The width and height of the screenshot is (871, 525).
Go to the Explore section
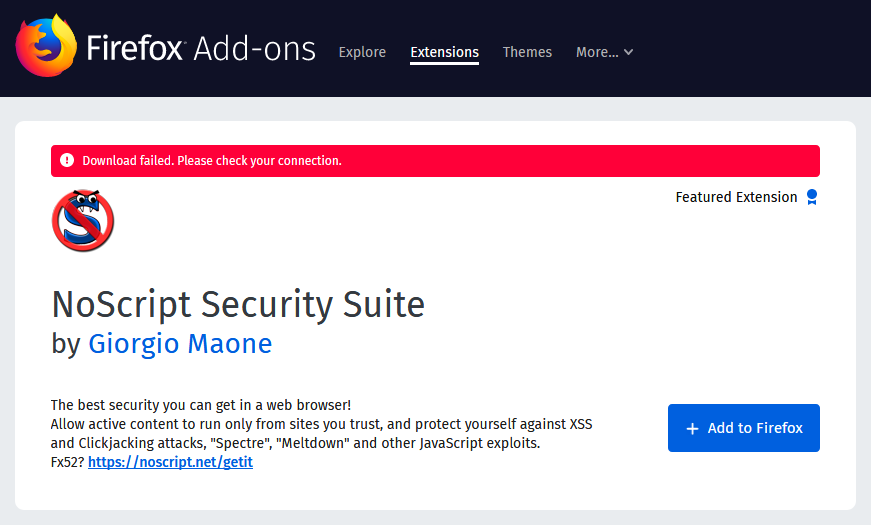(362, 52)
